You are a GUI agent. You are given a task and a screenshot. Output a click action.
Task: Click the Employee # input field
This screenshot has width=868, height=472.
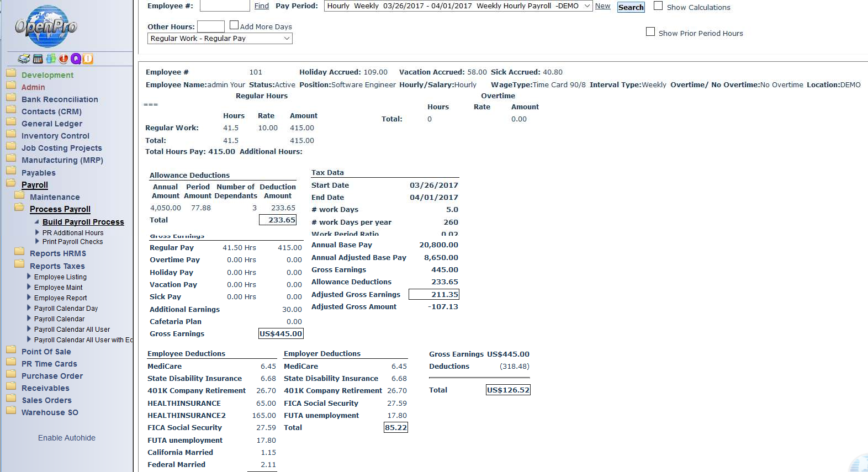(225, 6)
